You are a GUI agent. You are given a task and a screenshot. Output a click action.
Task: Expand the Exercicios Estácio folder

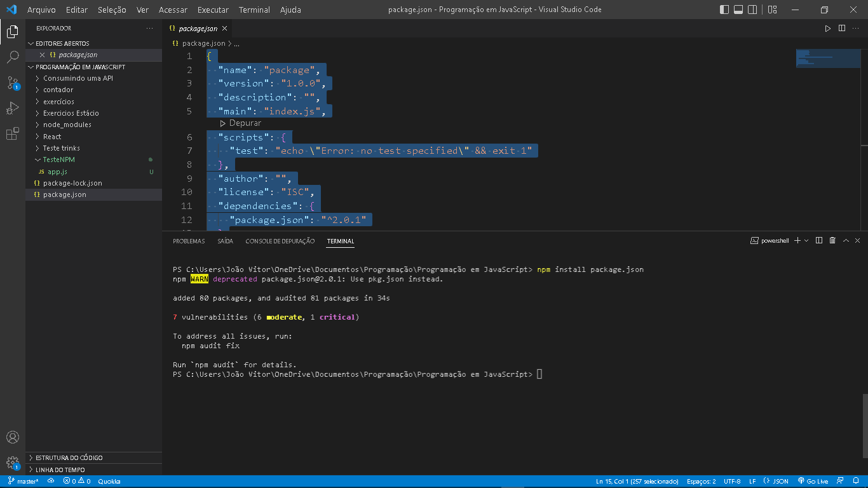pyautogui.click(x=93, y=113)
